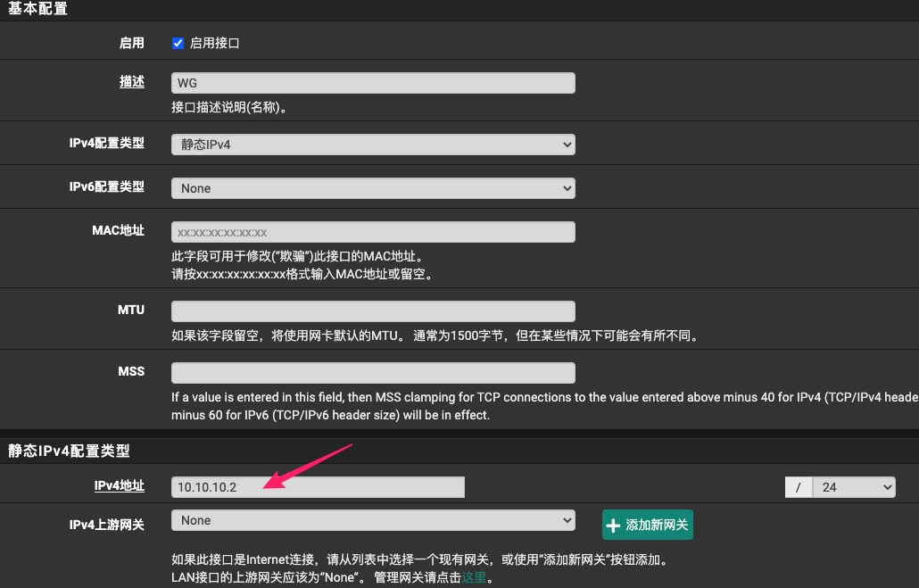Click the MTU field label
Viewport: 919px width, 588px height.
[130, 310]
